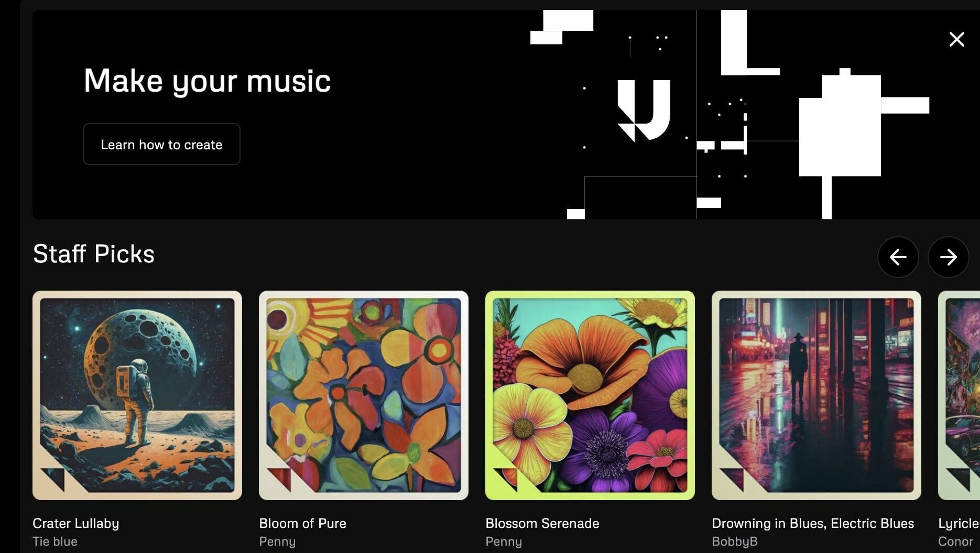
Task: Visit the Conor artist profile
Action: click(955, 541)
